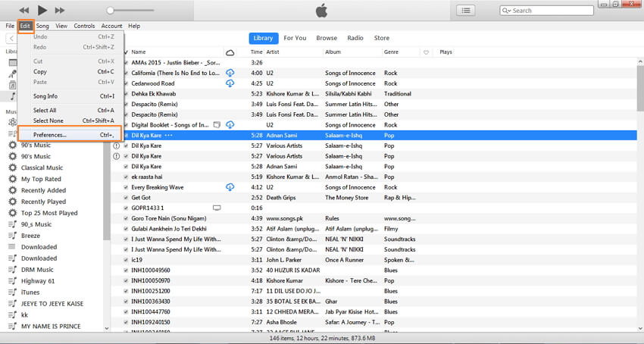Click the Classical Music smart playlist gear
Screen dimensions: 644x344
coord(13,167)
